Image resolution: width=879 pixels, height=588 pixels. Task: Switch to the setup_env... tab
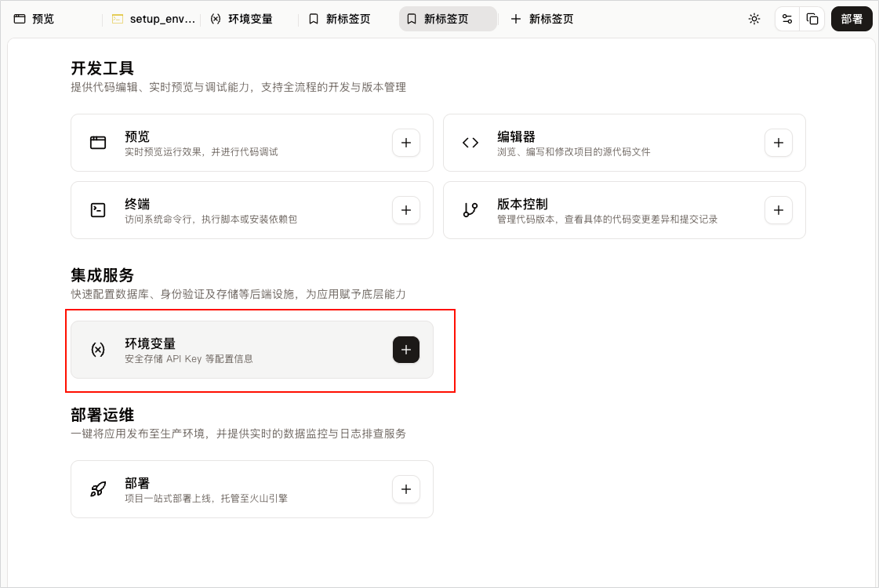pos(154,19)
